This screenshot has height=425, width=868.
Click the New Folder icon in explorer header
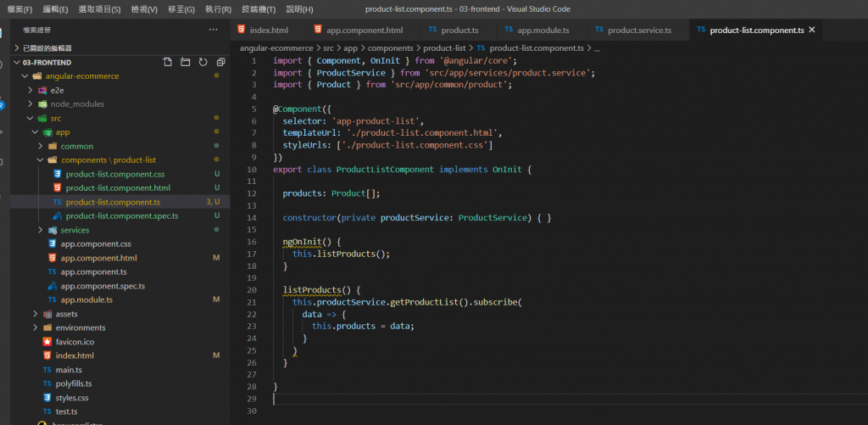[x=185, y=62]
